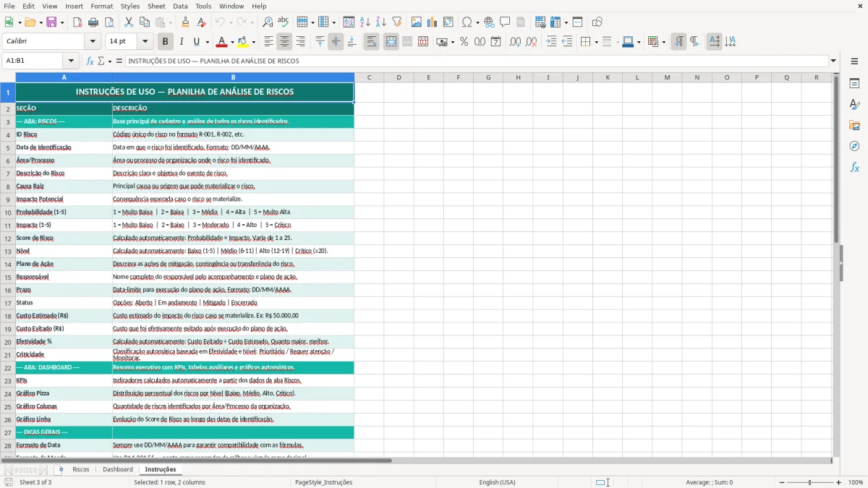Click the Print icon
The width and height of the screenshot is (868, 488).
pyautogui.click(x=93, y=22)
